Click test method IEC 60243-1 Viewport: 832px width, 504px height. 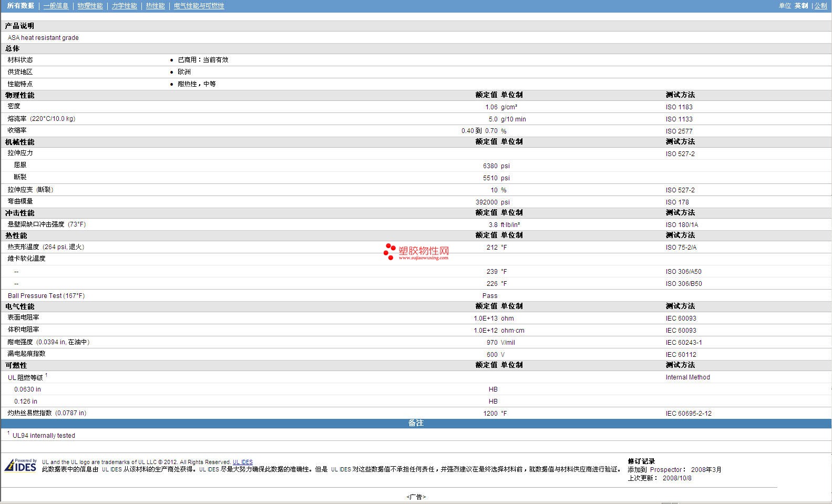coord(684,343)
